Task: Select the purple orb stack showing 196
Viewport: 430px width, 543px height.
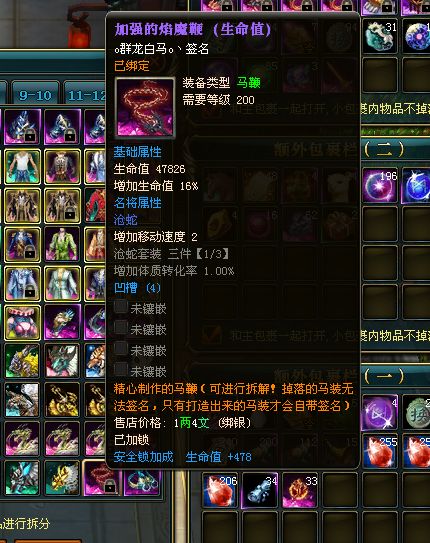Action: point(380,185)
